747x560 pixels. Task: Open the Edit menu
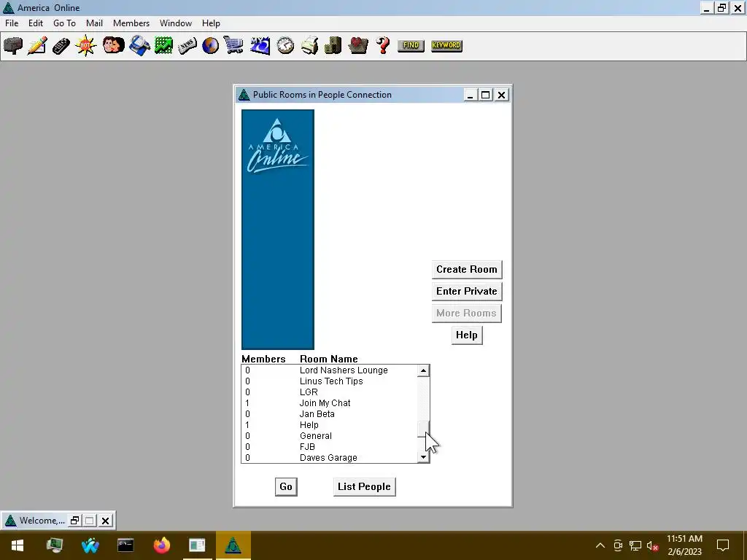tap(36, 23)
